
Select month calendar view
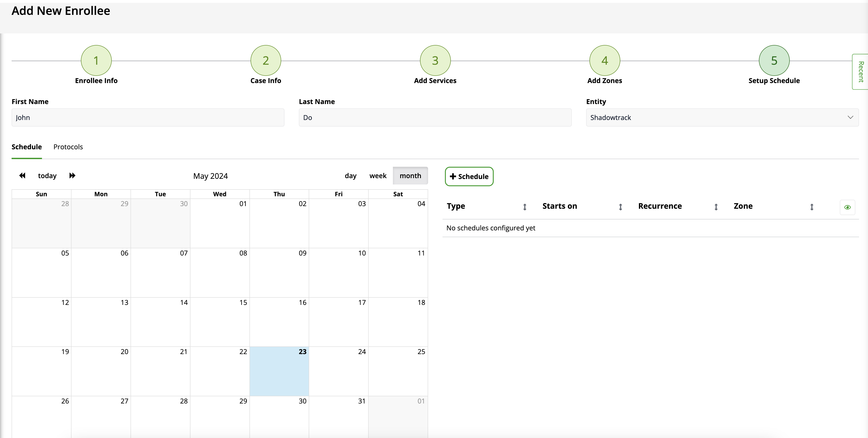point(410,176)
